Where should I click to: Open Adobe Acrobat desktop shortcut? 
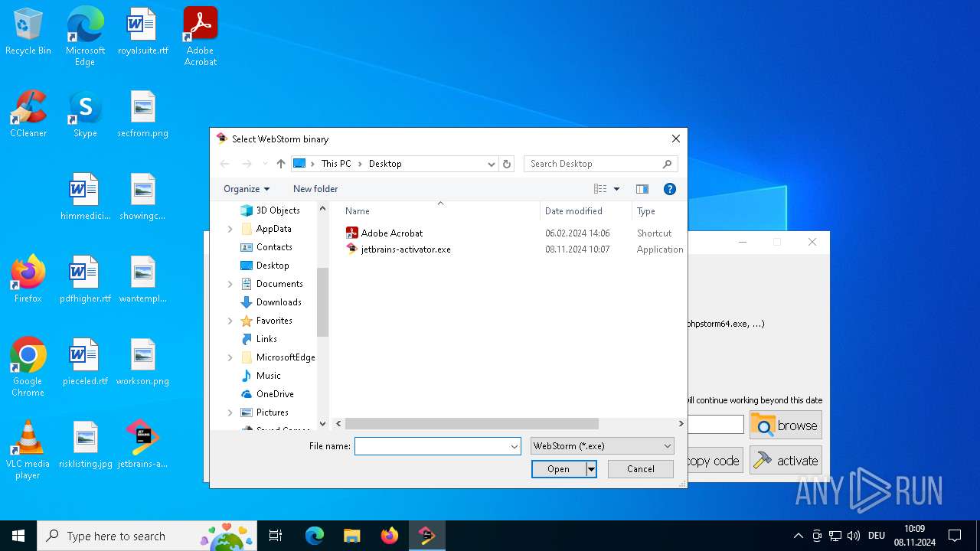(201, 37)
